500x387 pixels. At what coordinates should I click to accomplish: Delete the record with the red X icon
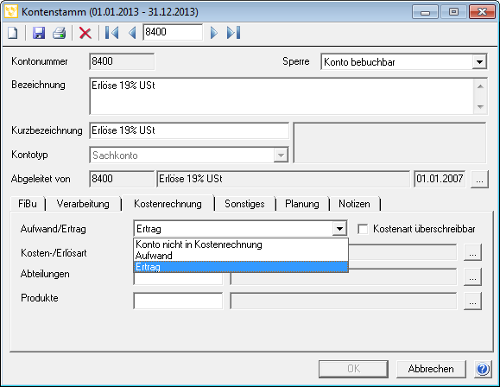(x=85, y=33)
